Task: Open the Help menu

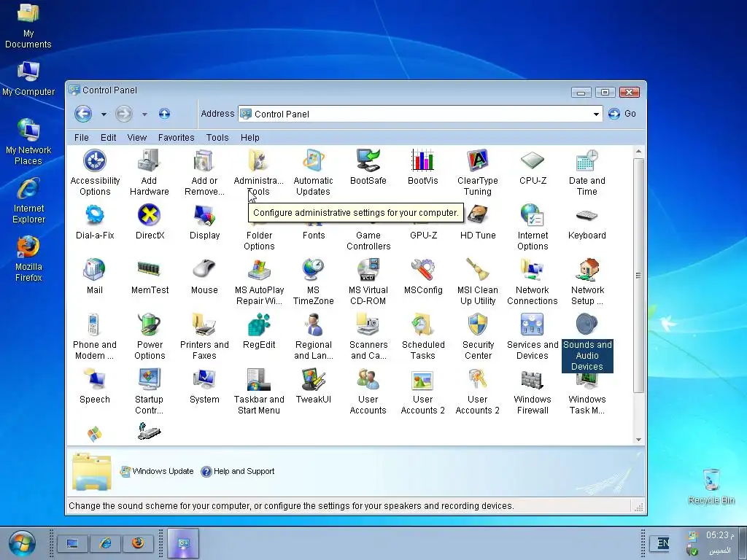Action: [249, 138]
